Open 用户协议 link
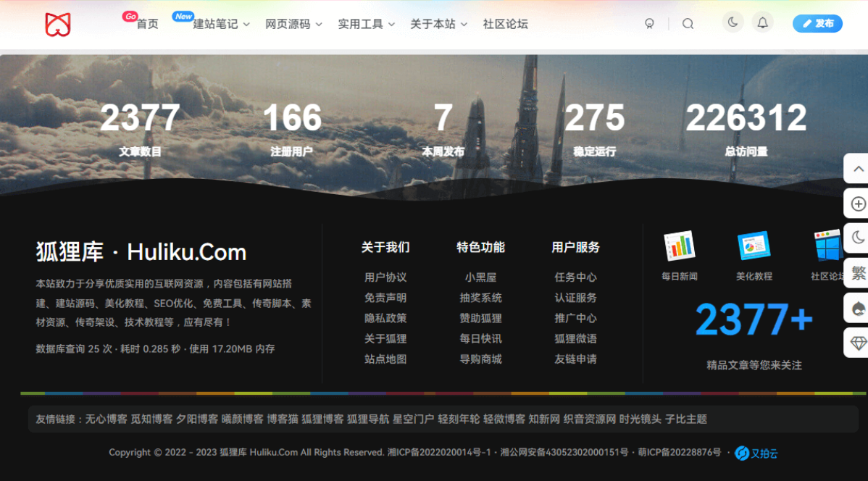The image size is (868, 481). pyautogui.click(x=385, y=277)
